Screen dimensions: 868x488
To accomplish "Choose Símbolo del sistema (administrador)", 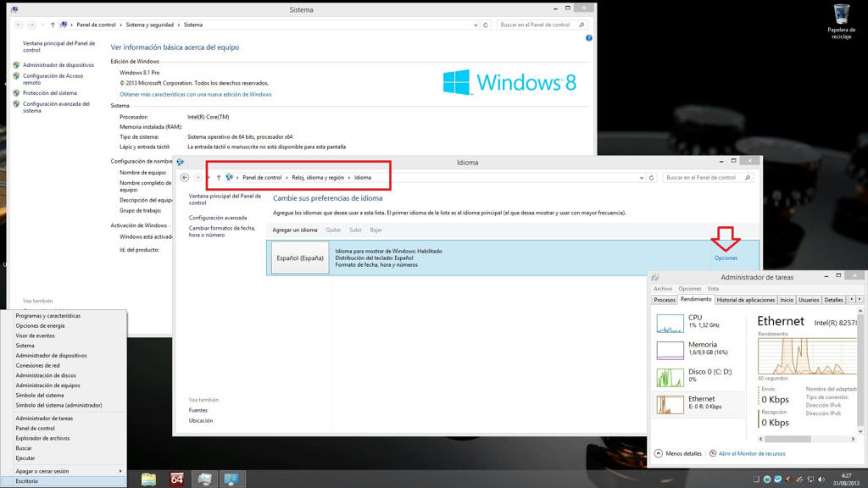I will click(64, 406).
